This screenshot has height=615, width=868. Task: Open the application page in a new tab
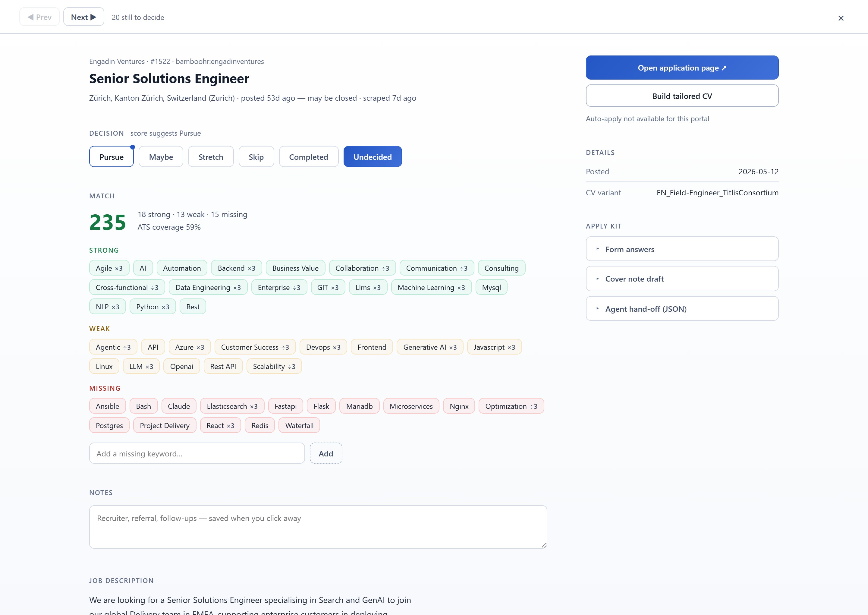tap(682, 68)
